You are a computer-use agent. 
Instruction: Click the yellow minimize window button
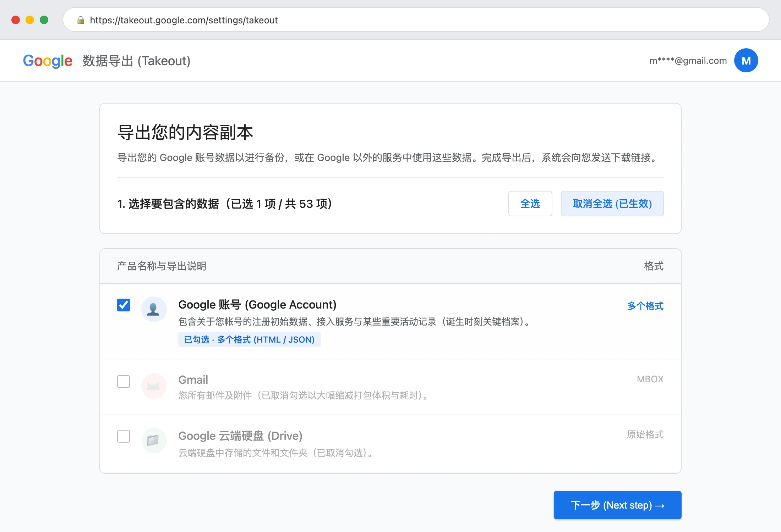[30, 20]
